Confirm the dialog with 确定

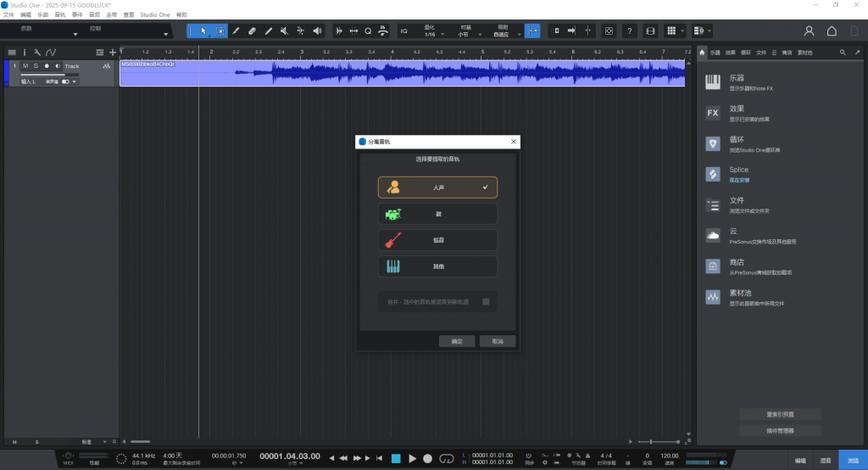[457, 341]
